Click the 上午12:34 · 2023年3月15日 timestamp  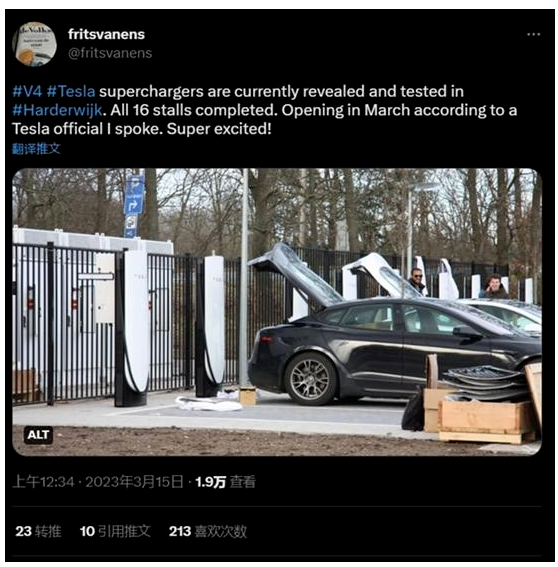coord(98,482)
